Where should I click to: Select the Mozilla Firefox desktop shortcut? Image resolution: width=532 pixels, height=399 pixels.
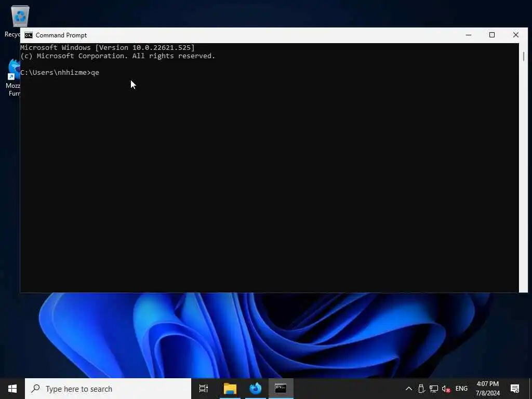pyautogui.click(x=13, y=78)
